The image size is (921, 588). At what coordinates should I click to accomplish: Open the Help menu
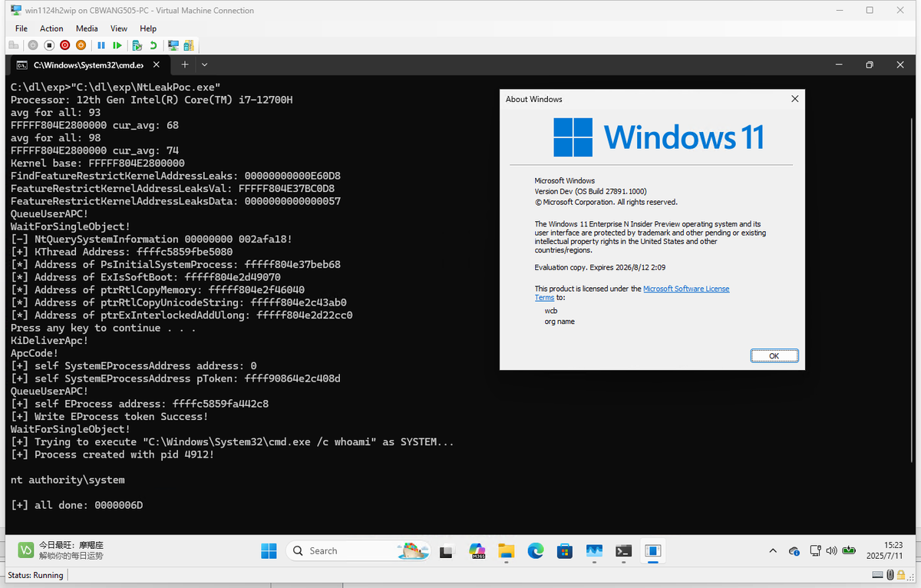coord(148,28)
